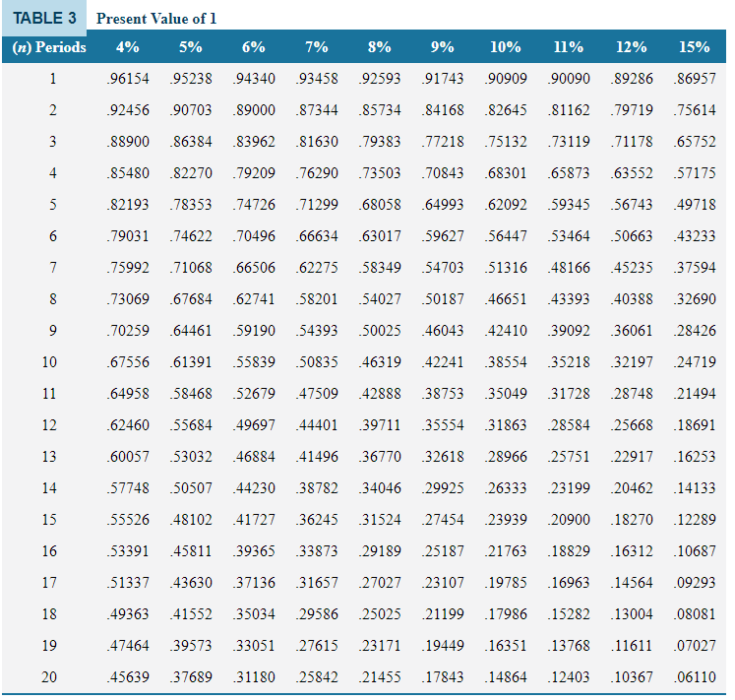Click the cell showing .29925
This screenshot has width=735, height=700.
click(443, 488)
